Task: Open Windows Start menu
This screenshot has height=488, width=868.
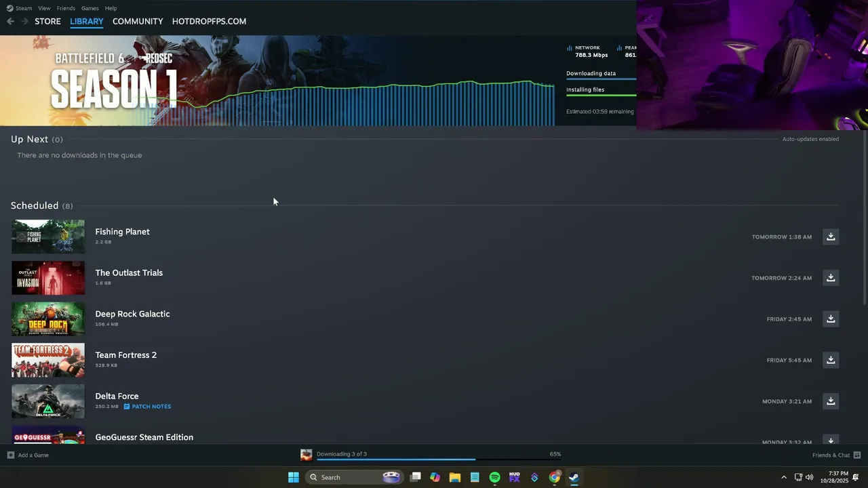Action: click(294, 477)
